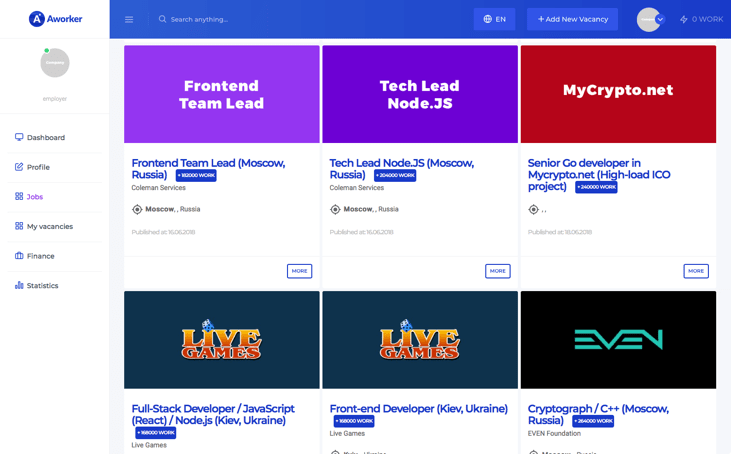
Task: Open Full-Stack Developer / JavaScript (React) title link
Action: point(213,414)
